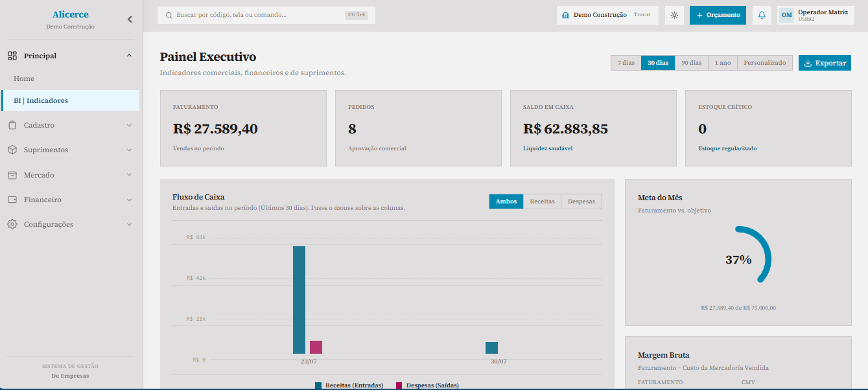The width and height of the screenshot is (868, 390).
Task: Click the Exportar button
Action: pyautogui.click(x=825, y=63)
